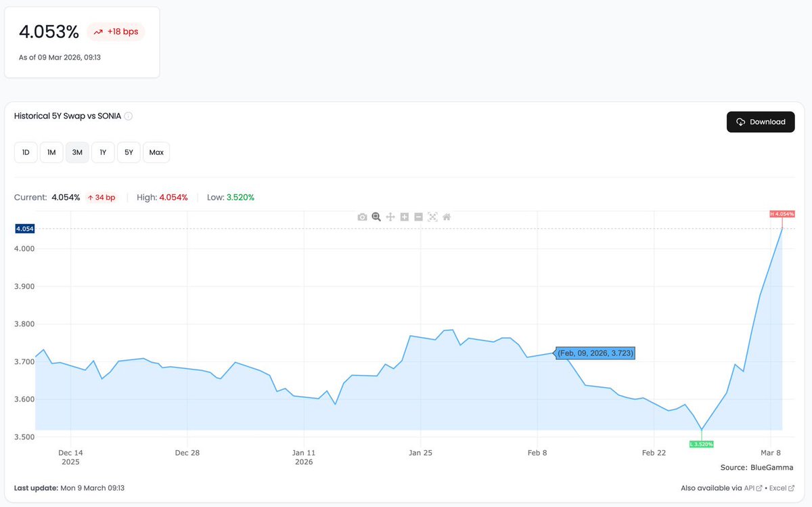
Task: Click the zoom out minus icon
Action: pos(418,217)
